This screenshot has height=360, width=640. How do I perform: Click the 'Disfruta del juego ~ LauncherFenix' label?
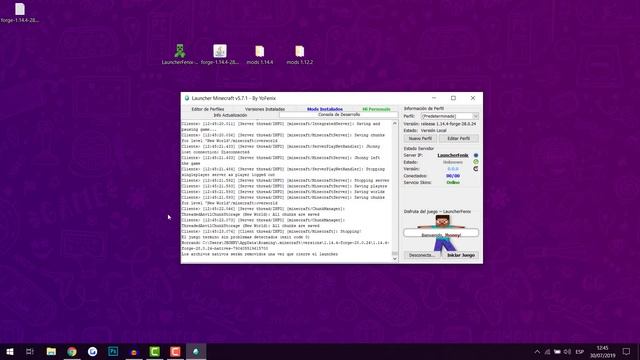click(x=437, y=211)
